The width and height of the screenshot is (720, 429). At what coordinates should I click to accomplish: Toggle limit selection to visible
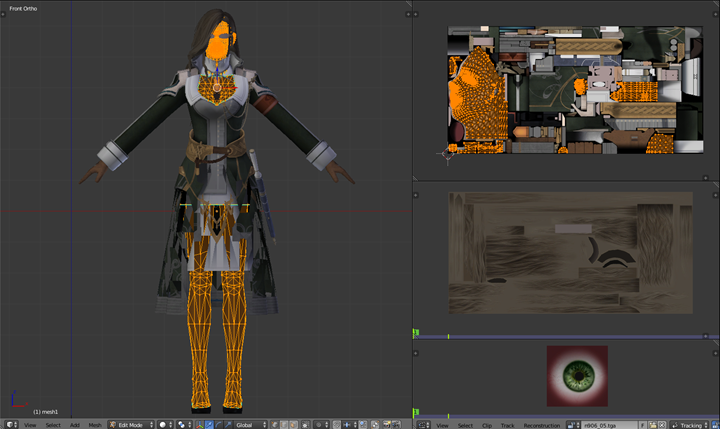point(305,424)
